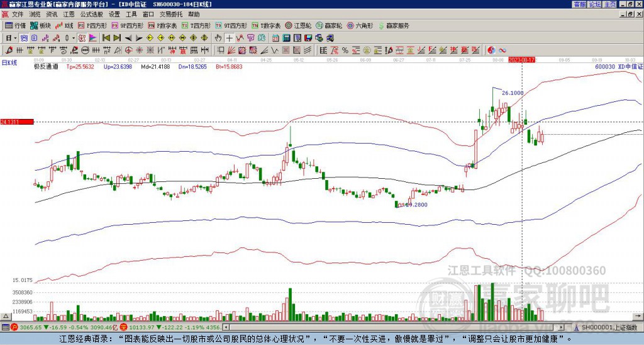Open the P数字表 tool
This screenshot has width=644, height=345.
tap(163, 25)
